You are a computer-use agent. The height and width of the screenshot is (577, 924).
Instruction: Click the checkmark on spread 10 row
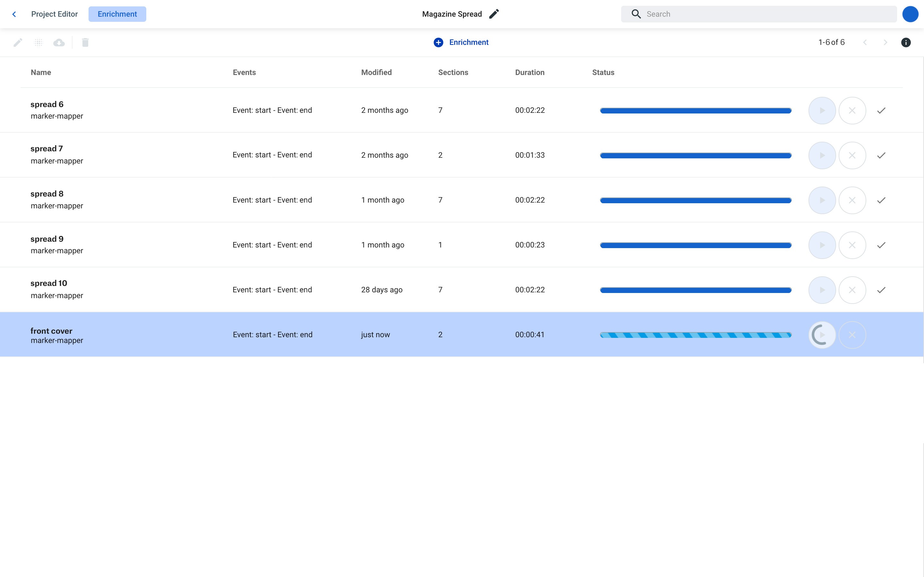pos(881,290)
